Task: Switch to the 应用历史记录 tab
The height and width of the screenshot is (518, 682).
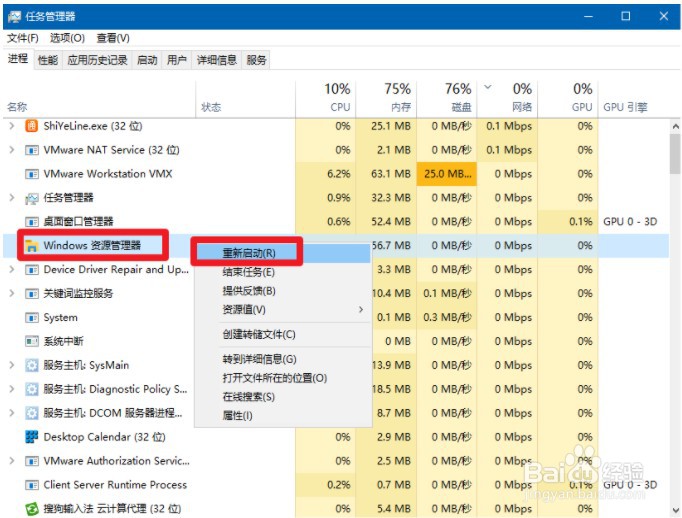Action: pyautogui.click(x=97, y=60)
